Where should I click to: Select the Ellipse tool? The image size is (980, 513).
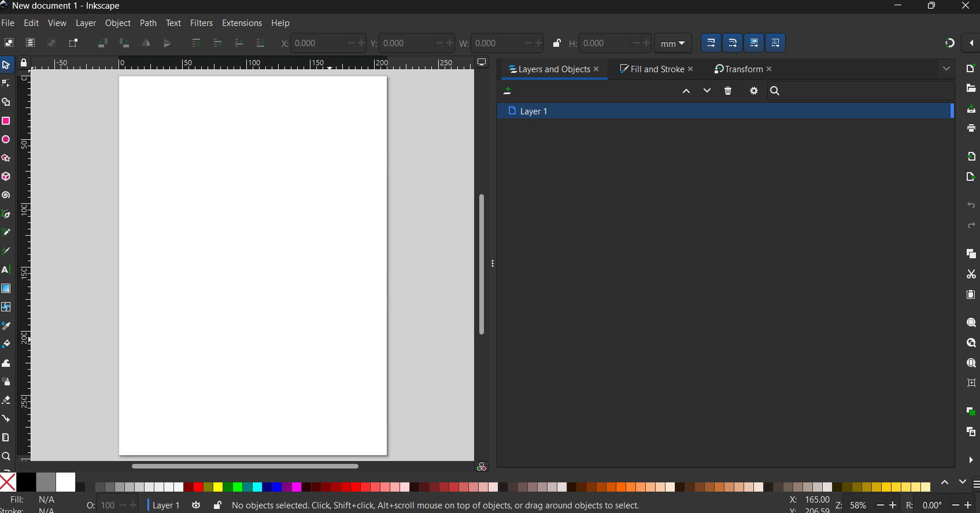6,140
